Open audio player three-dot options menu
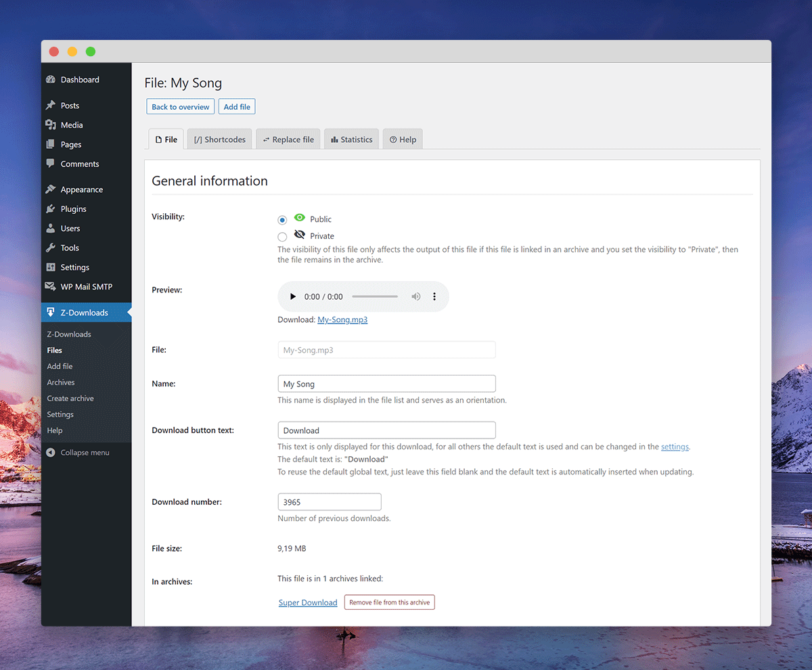This screenshot has width=812, height=670. (x=434, y=296)
